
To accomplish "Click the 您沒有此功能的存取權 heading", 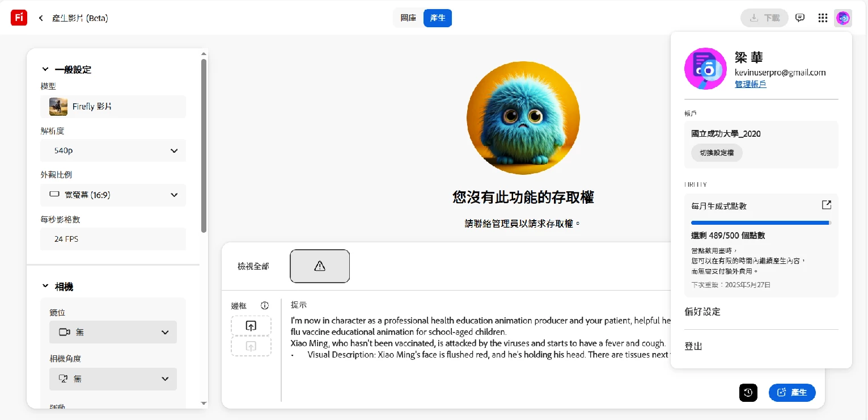I will [x=523, y=197].
